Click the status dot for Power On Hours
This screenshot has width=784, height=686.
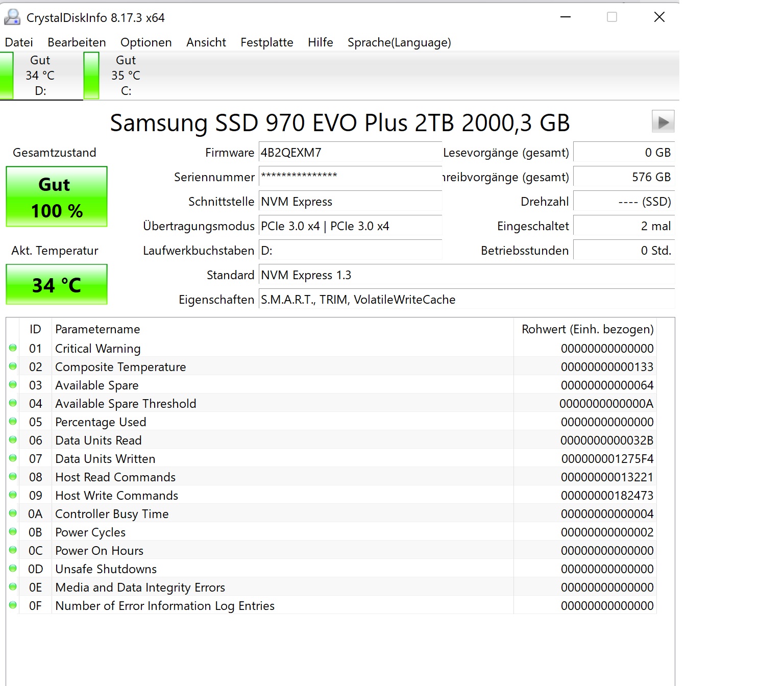click(x=13, y=550)
